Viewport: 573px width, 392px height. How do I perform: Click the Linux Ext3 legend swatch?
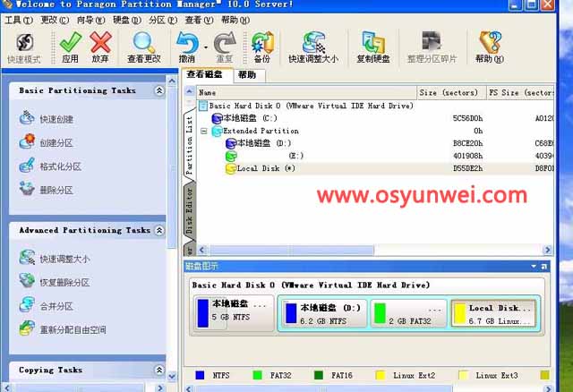[463, 375]
